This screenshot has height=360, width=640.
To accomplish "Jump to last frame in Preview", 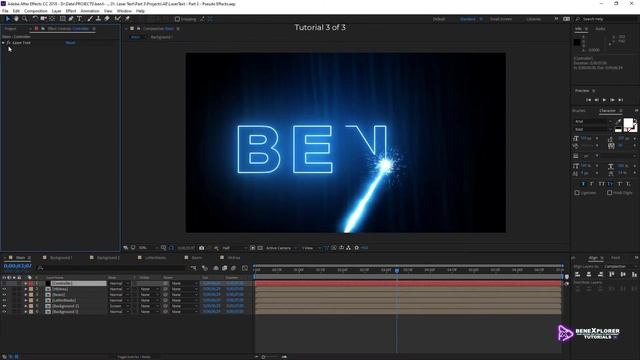I will (620, 100).
